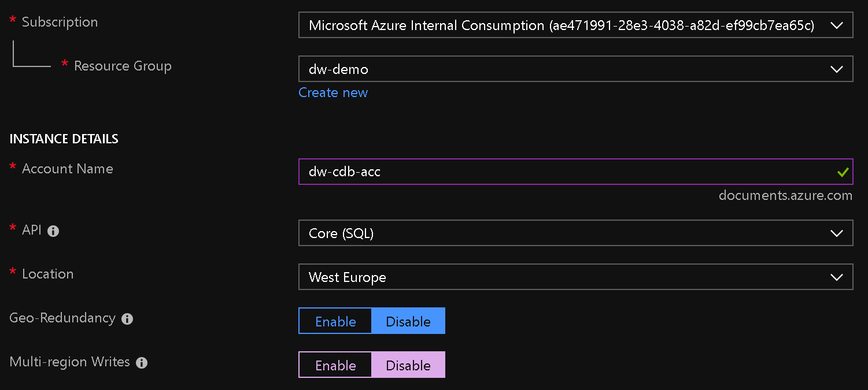Click the info icon next to API
868x390 pixels.
[x=53, y=230]
